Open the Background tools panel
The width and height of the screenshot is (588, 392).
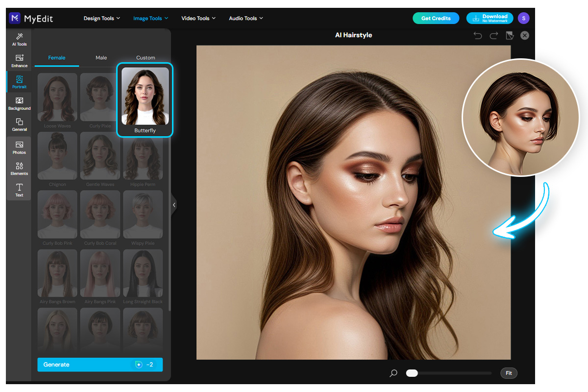click(x=19, y=103)
